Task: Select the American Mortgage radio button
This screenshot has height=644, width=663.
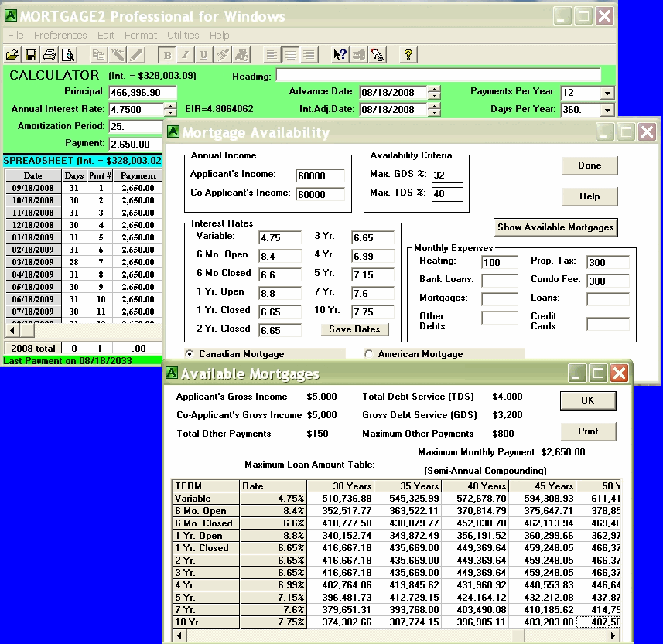Action: tap(369, 354)
